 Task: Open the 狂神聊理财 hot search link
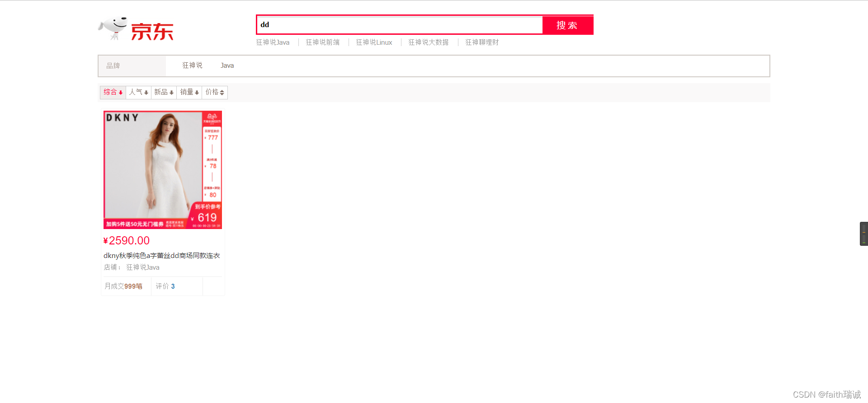pos(482,42)
